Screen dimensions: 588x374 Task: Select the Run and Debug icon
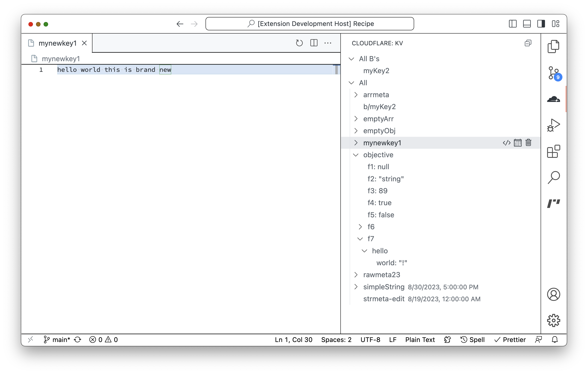(x=554, y=125)
